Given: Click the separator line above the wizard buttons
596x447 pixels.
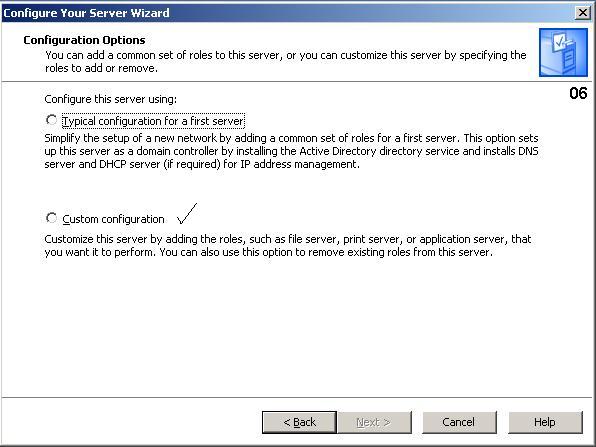Looking at the screenshot, I should click(x=296, y=398).
